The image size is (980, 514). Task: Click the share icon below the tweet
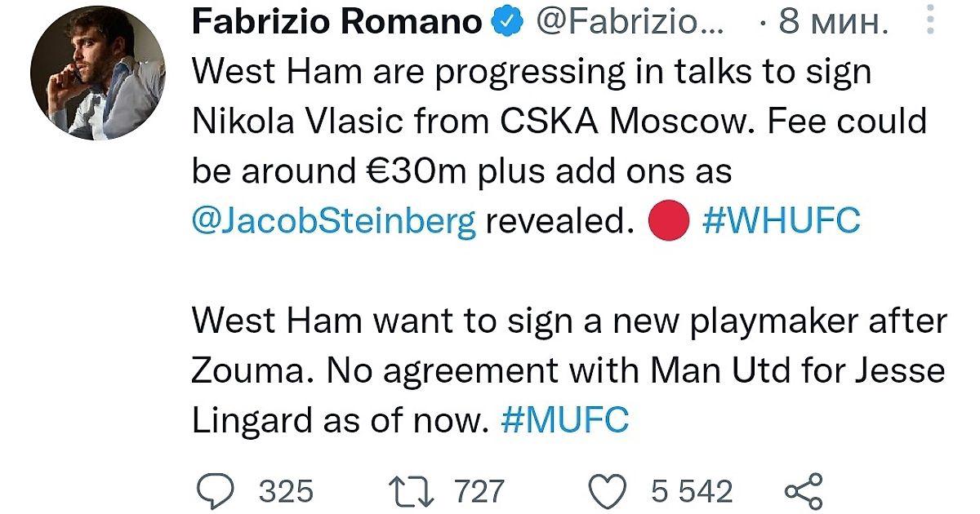coord(804,490)
